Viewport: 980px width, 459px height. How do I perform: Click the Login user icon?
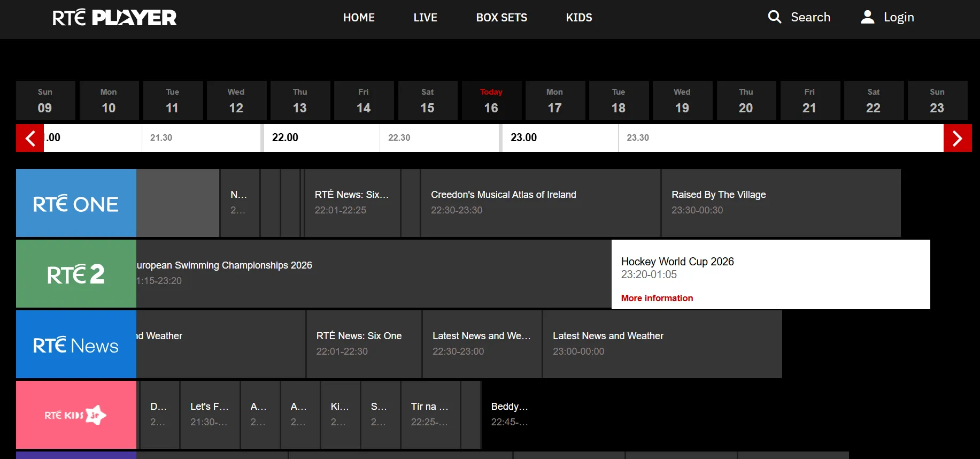point(868,17)
